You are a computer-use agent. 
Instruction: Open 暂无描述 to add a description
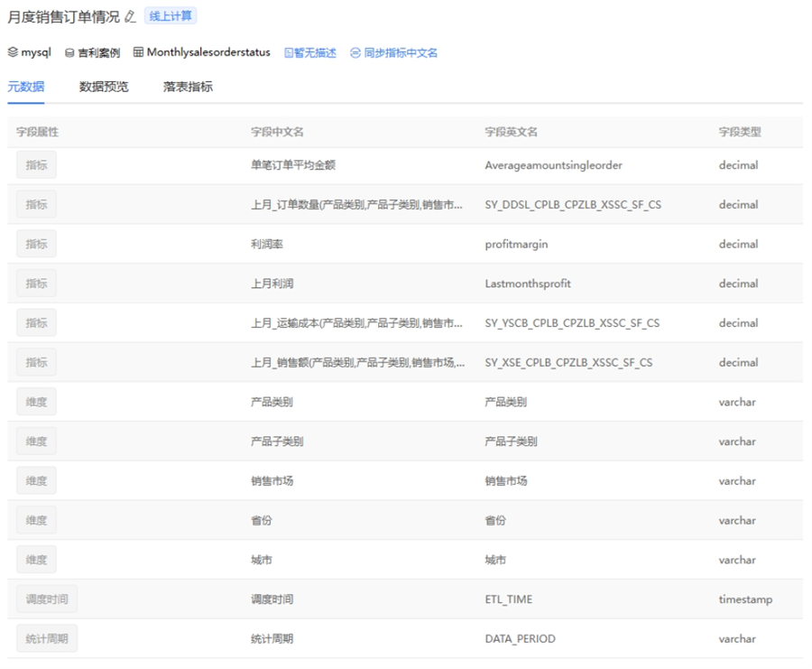[x=318, y=51]
